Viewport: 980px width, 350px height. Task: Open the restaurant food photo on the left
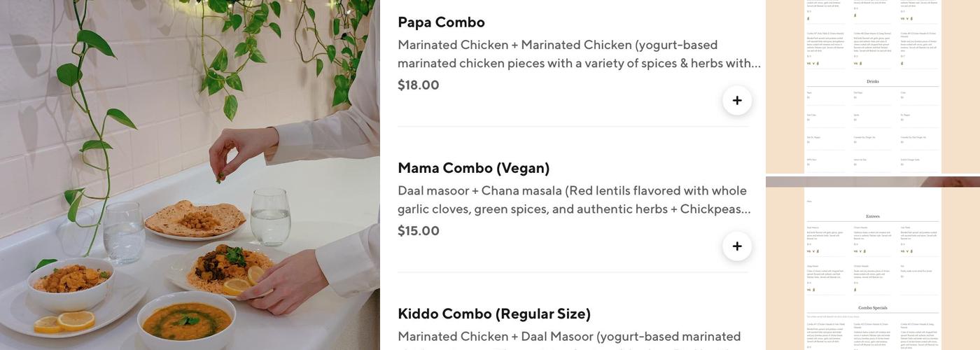point(189,175)
